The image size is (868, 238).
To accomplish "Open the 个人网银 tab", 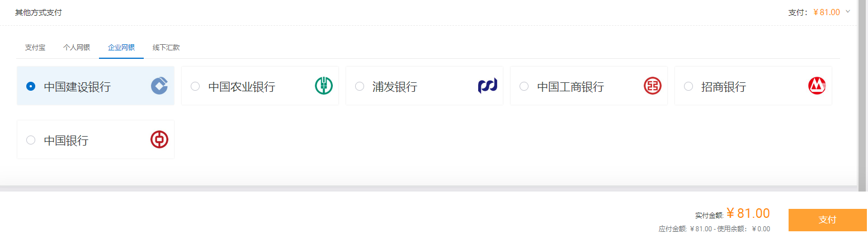I will tap(77, 48).
